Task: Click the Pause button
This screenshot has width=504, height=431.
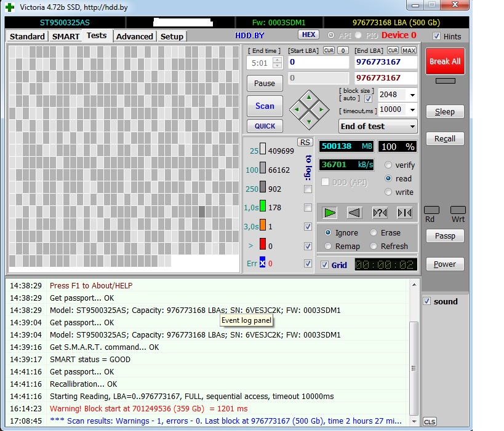Action: click(265, 83)
